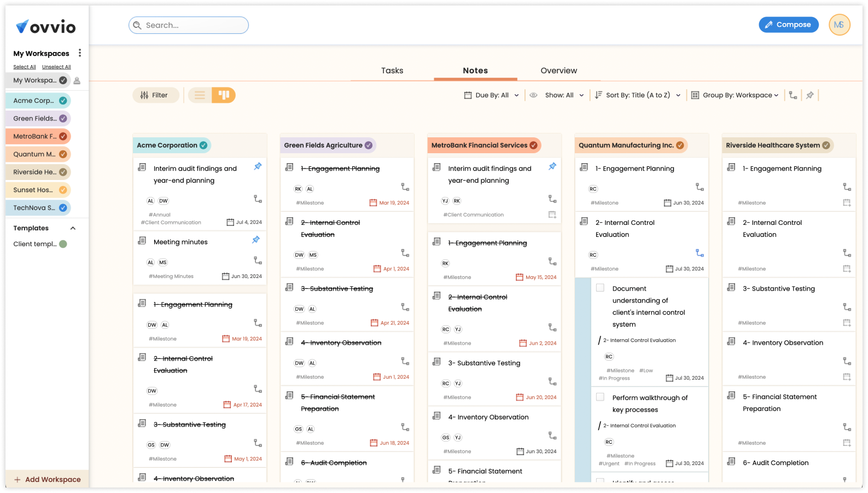Click the #Client Communication tag on Acme card

click(171, 223)
